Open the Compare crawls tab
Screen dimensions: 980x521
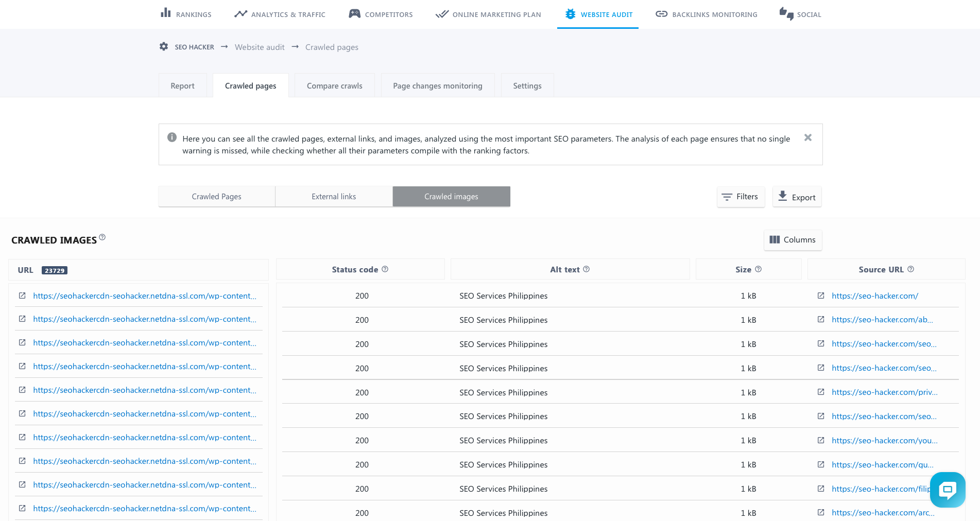tap(334, 86)
